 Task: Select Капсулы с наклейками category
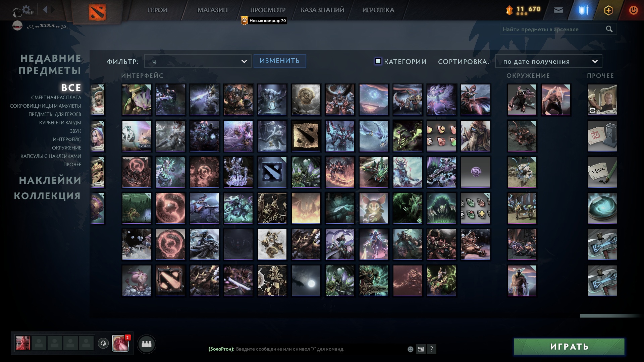tap(51, 156)
